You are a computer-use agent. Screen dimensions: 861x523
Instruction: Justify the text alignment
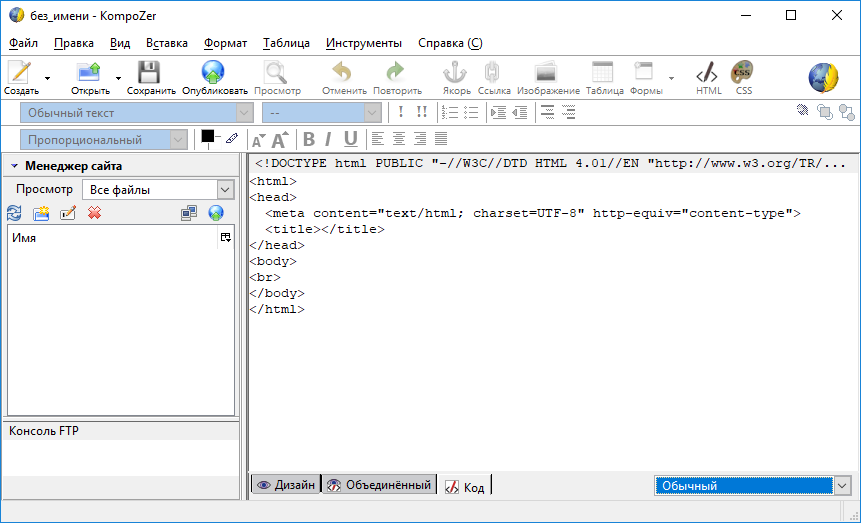point(441,139)
